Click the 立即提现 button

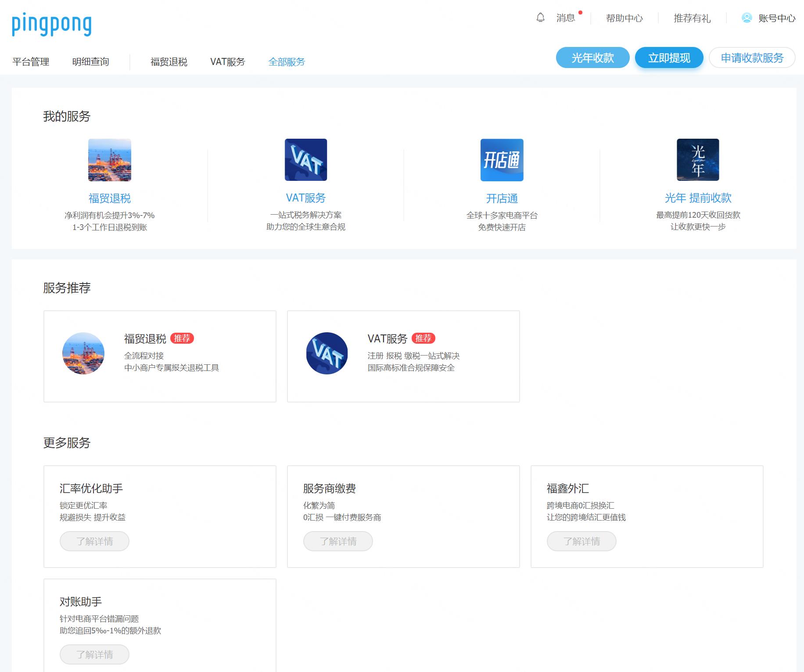pyautogui.click(x=669, y=57)
